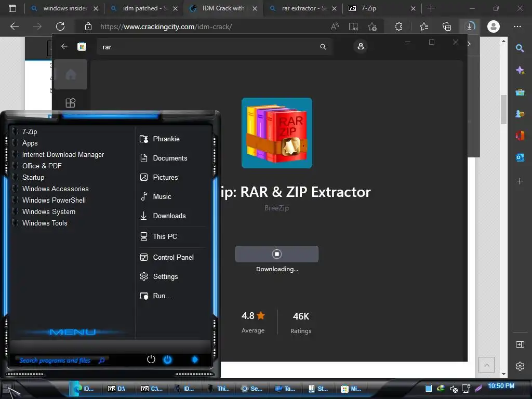The width and height of the screenshot is (532, 399).
Task: Click the white power icon in start menu
Action: coord(151,360)
